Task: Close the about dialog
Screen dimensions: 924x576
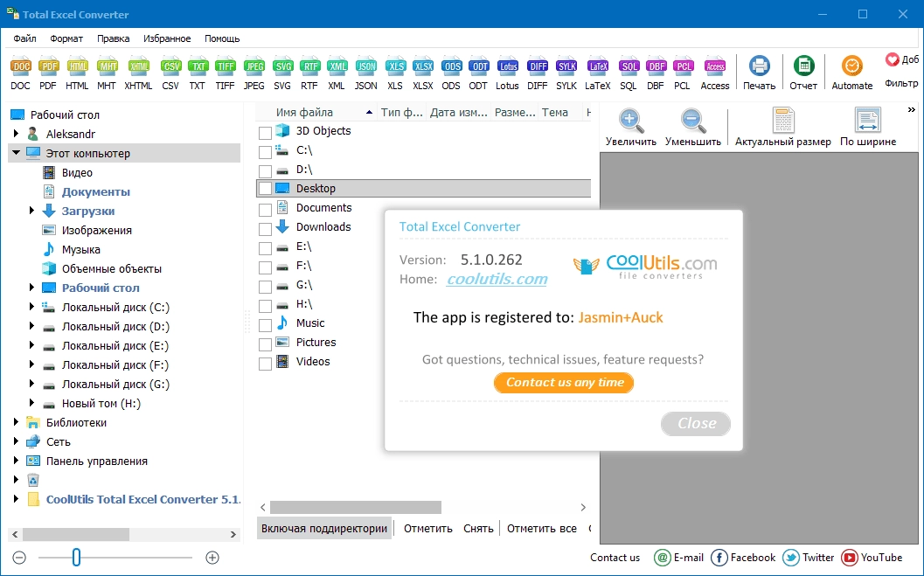Action: [695, 423]
